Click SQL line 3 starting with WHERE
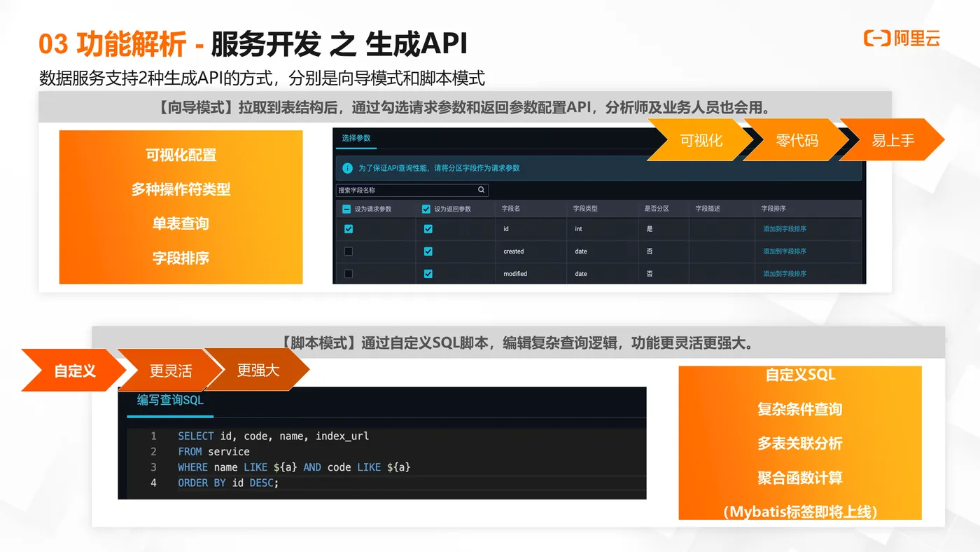Screen dimensions: 980x552 pos(294,467)
